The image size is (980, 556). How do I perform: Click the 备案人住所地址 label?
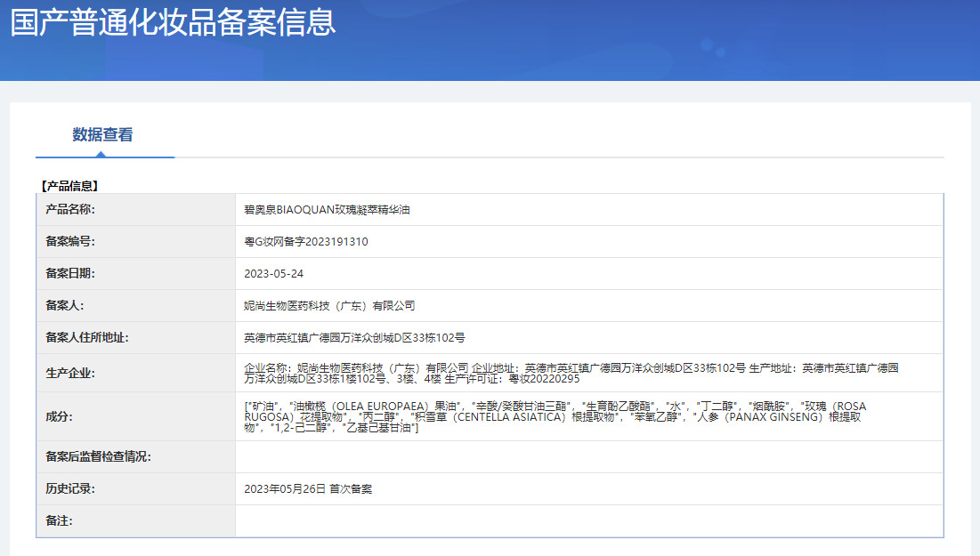coord(87,337)
